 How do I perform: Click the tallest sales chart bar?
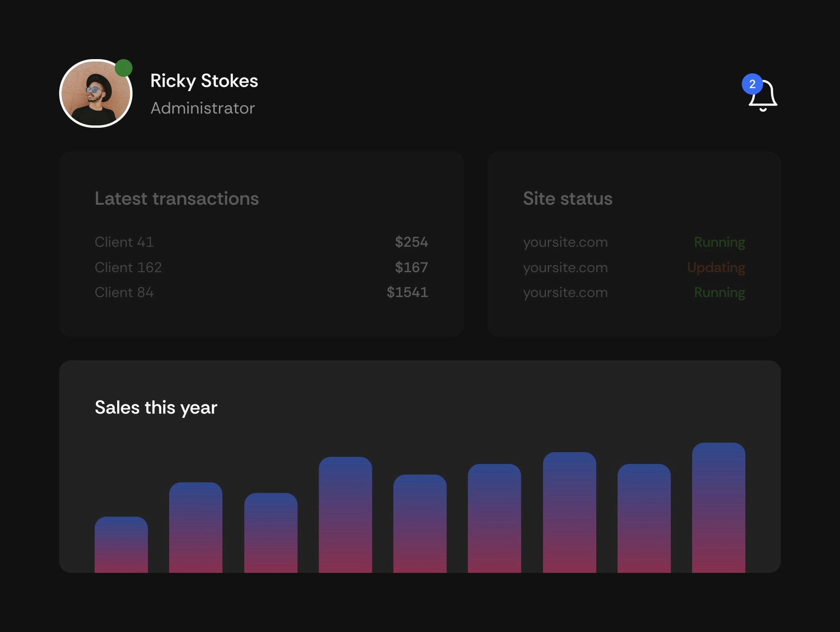[719, 513]
